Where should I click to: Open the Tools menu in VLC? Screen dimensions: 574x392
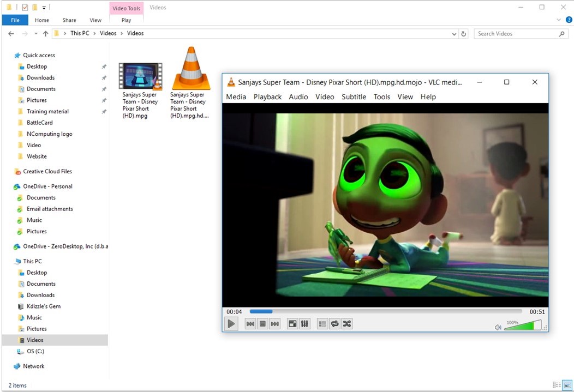pos(382,97)
